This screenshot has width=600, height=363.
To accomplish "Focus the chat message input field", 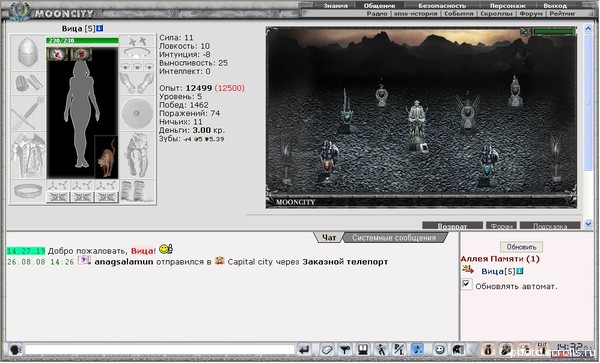I will coord(160,349).
